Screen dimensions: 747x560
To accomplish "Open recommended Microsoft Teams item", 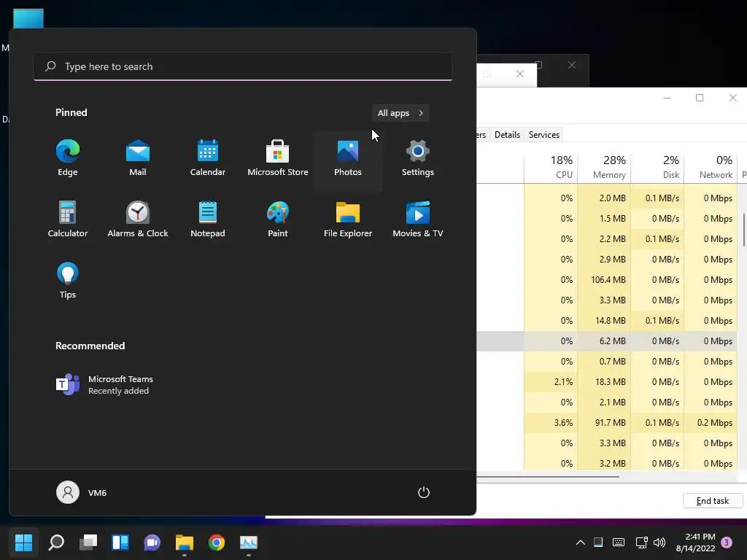I will [105, 385].
